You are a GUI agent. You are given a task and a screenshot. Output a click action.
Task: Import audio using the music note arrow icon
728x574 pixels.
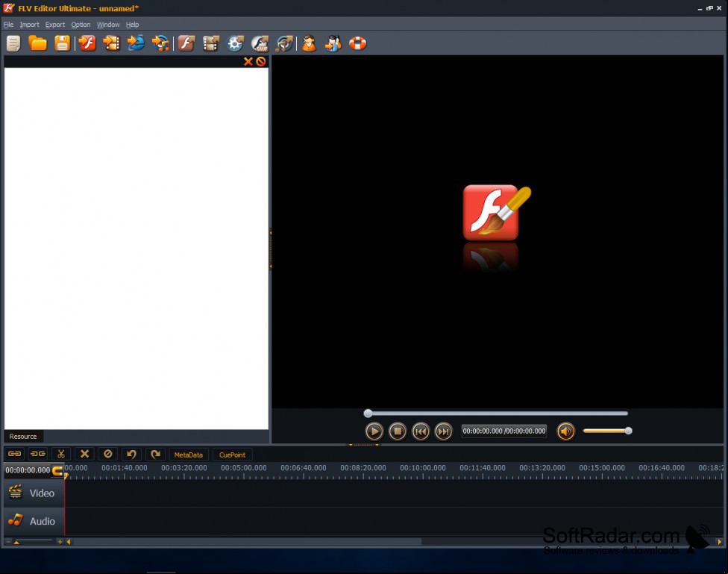point(160,43)
